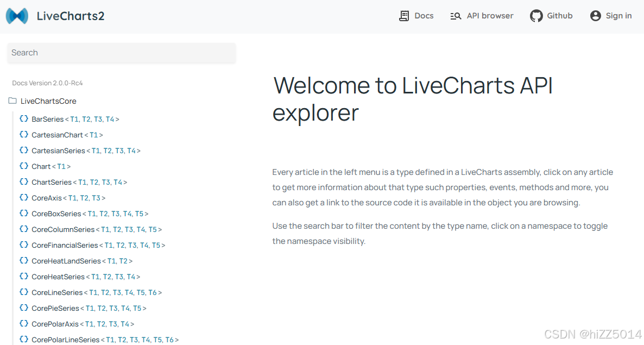
Task: Open CartesianSeries<T1, T2, T3, T4> article
Action: (86, 150)
